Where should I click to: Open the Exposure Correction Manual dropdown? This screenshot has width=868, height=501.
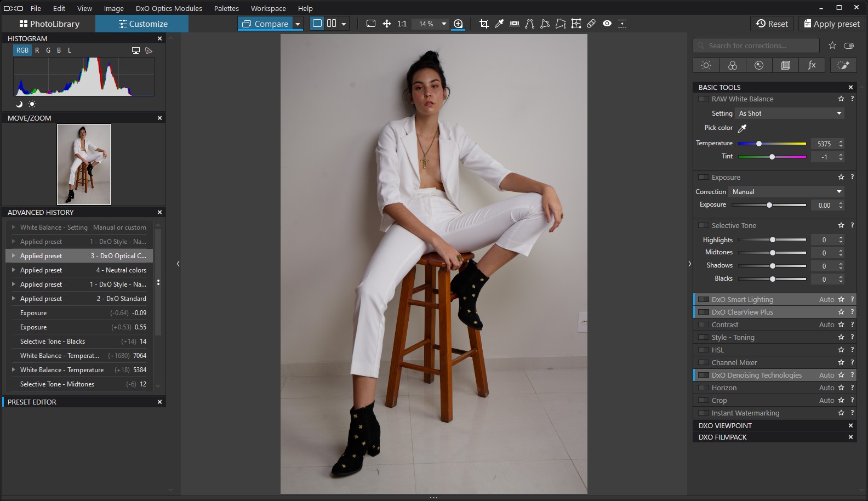pos(786,192)
